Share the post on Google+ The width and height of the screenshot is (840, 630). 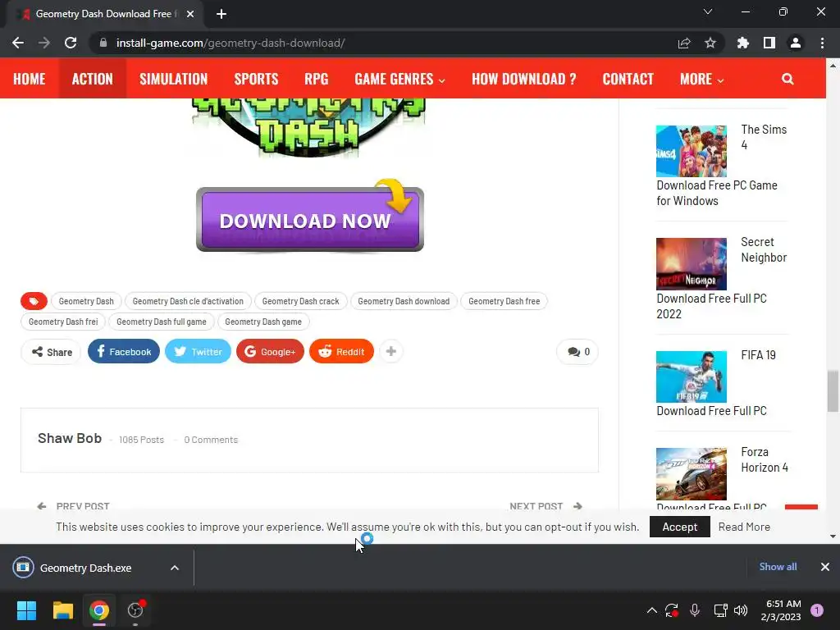tap(270, 351)
